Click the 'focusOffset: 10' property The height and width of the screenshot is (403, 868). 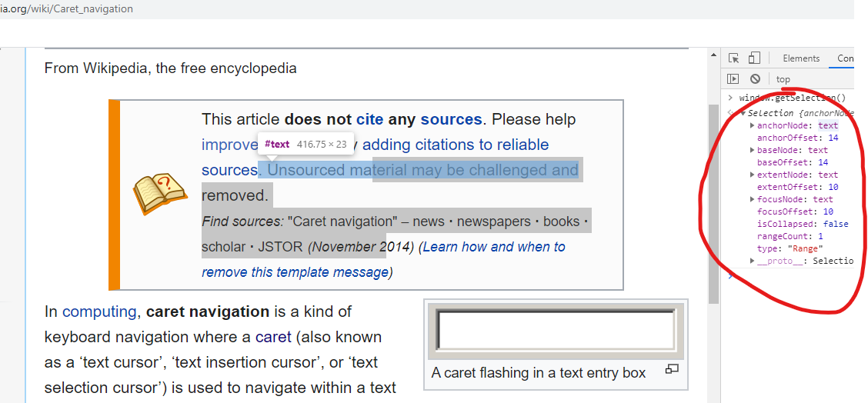point(796,211)
